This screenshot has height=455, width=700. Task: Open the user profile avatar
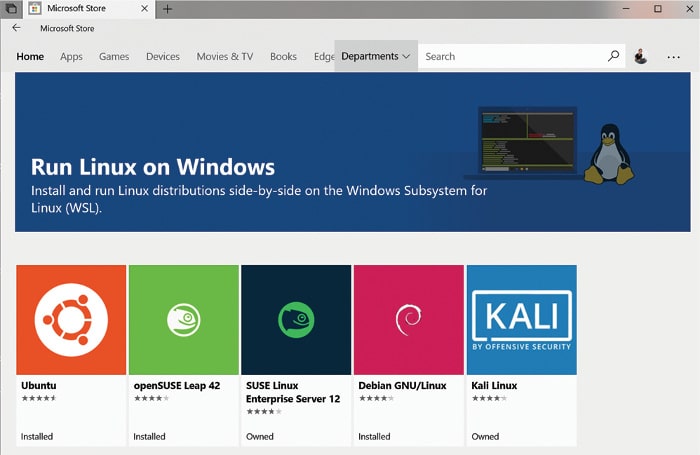(641, 57)
